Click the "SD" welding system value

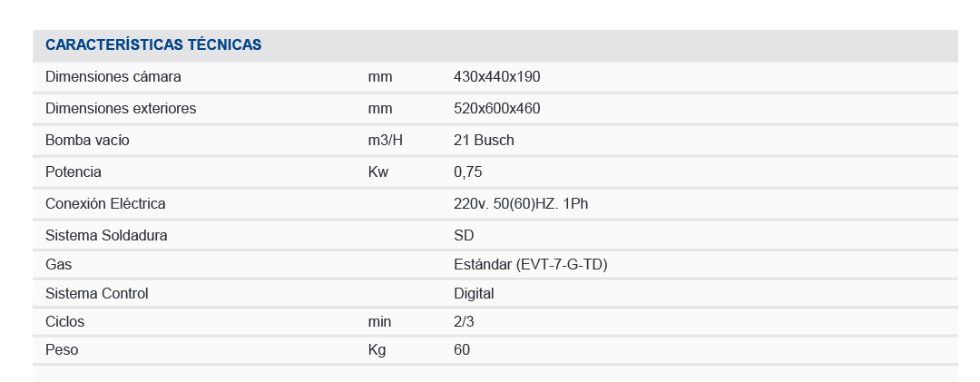point(464,236)
